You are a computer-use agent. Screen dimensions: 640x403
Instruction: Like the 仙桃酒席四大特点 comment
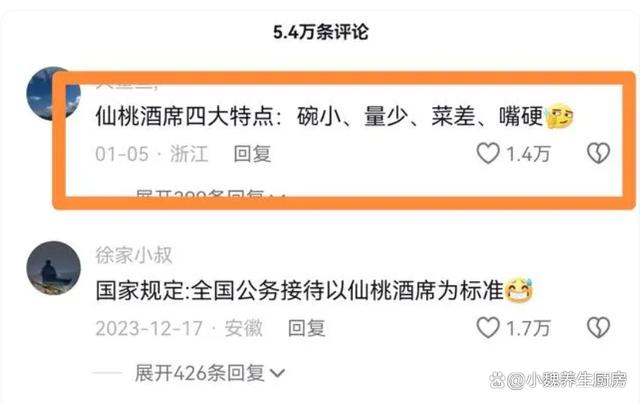pos(488,154)
